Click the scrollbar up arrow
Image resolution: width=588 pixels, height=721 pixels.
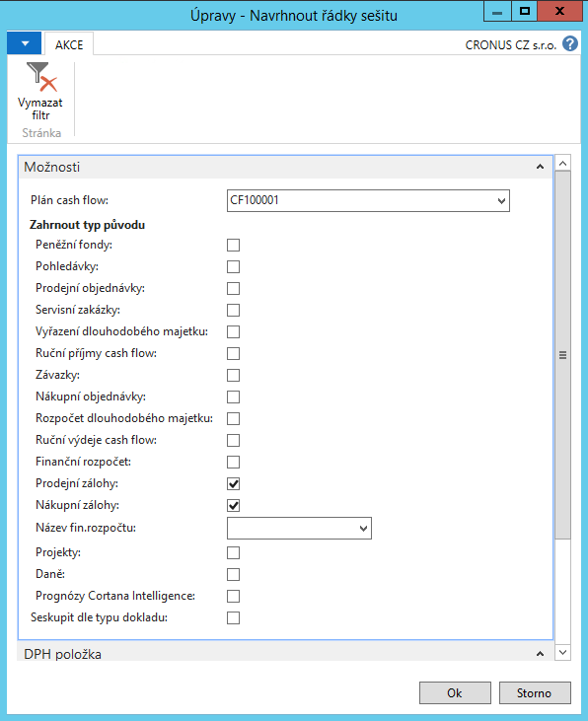[563, 164]
